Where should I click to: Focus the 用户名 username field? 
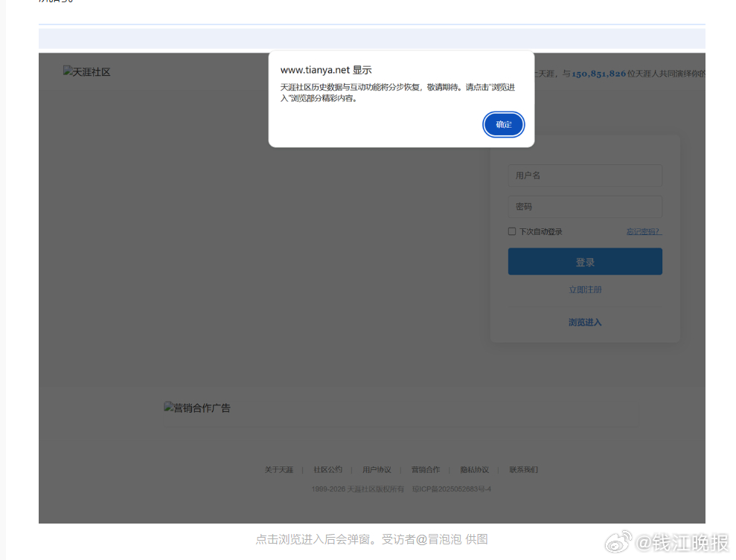[585, 176]
